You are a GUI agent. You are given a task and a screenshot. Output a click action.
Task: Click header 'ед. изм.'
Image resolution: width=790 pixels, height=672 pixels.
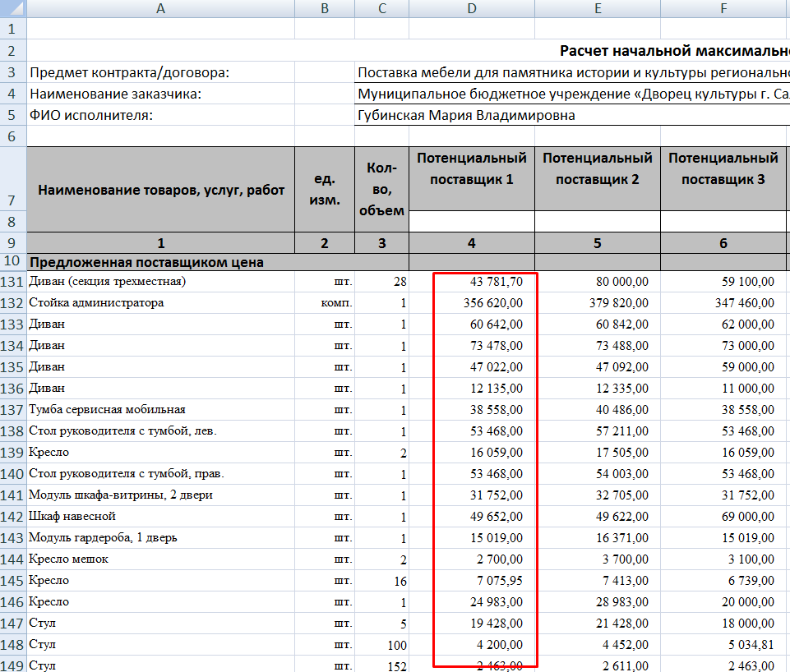click(x=325, y=190)
